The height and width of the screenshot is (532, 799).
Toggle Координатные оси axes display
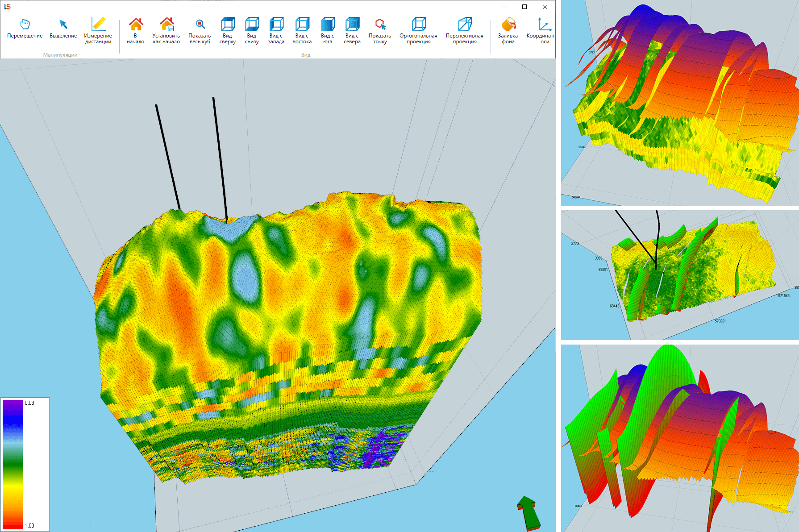(542, 31)
